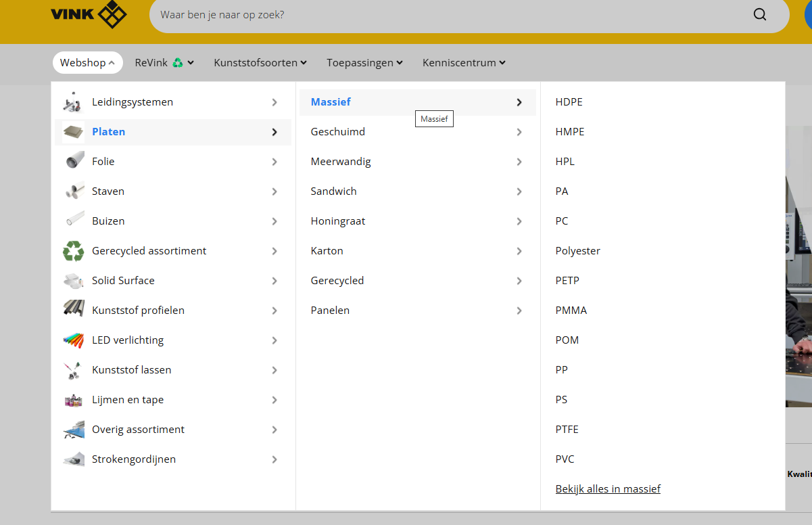Choose the HDPE material link
This screenshot has height=525, width=812.
569,102
